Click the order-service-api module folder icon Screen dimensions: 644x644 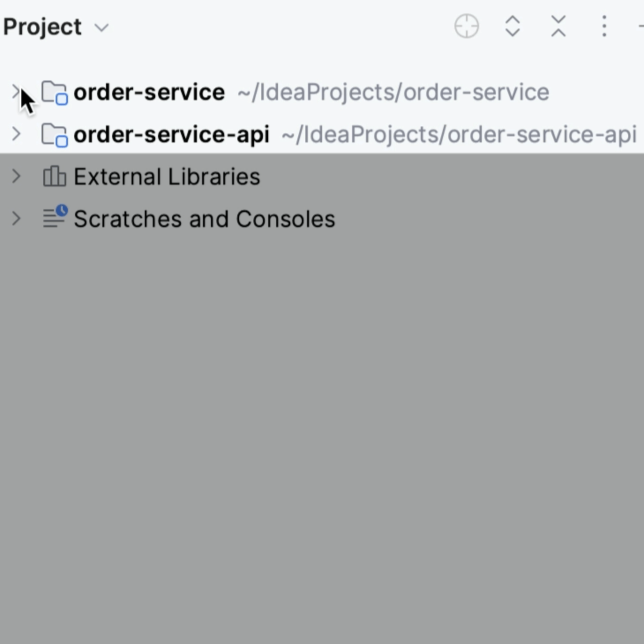54,134
